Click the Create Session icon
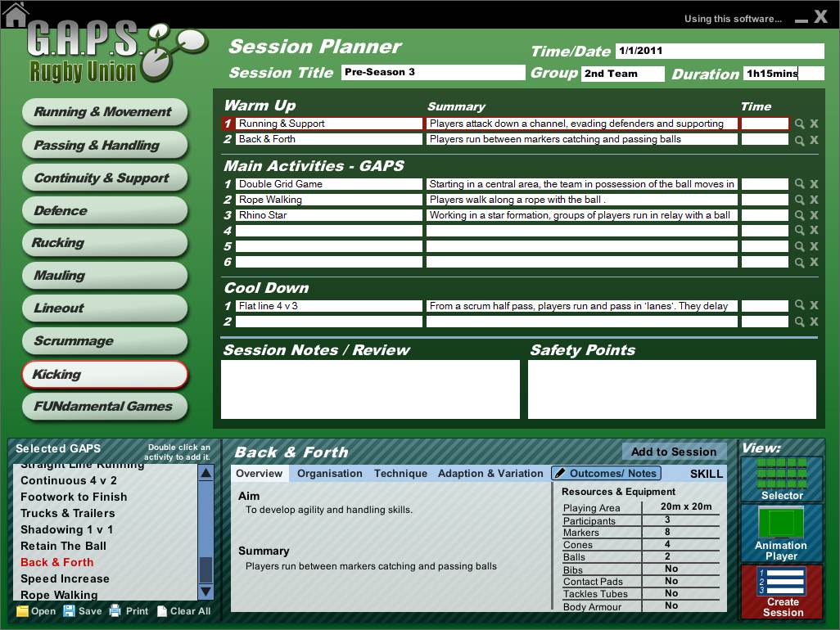 pos(782,592)
